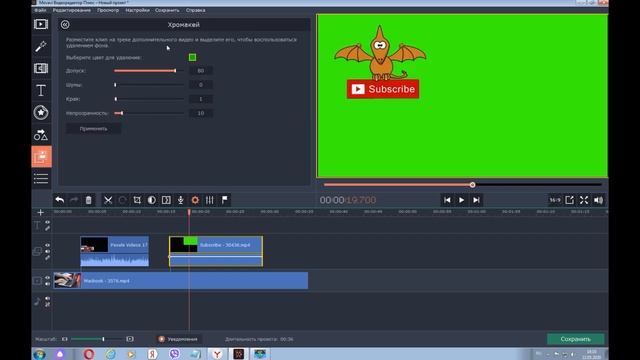
Task: Open color adjustments half-circle icon
Action: pos(151,200)
